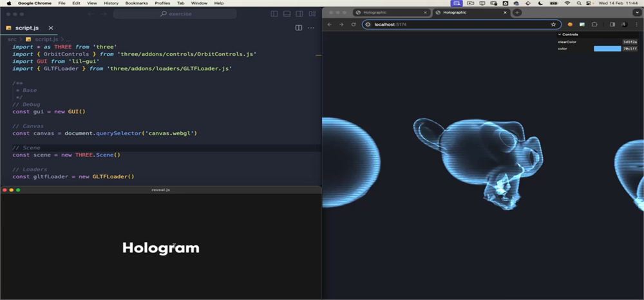644x300 pixels.
Task: Open the File menu
Action: click(x=62, y=3)
